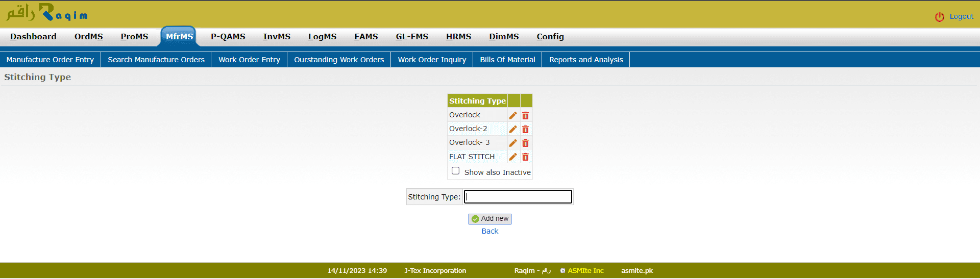Switch to the InvMS module tab

tap(276, 37)
